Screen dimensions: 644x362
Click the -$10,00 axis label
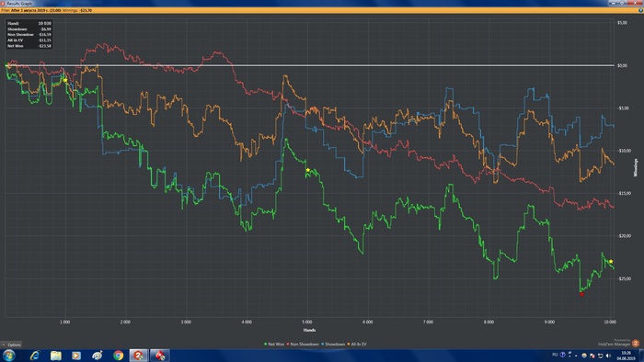coord(623,151)
